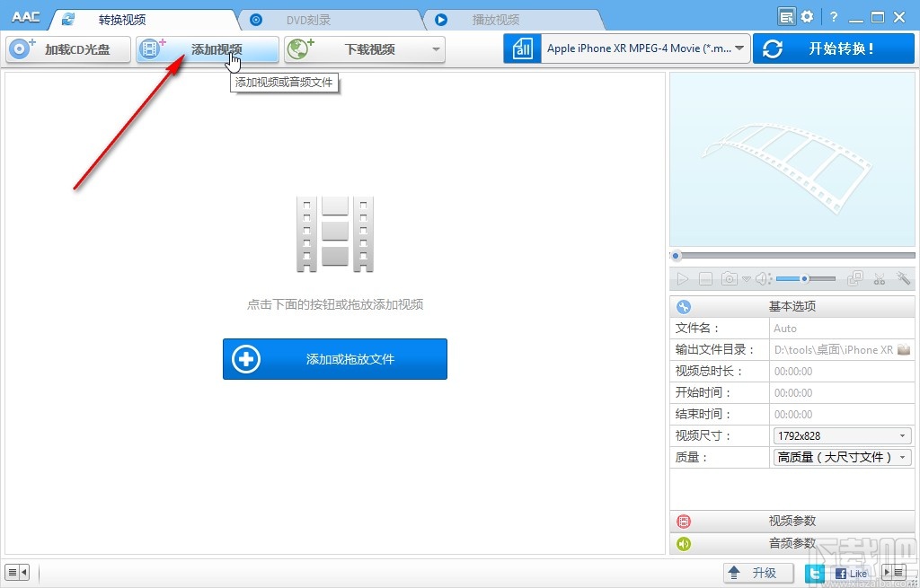Click the help question mark icon
This screenshot has width=920, height=588.
pyautogui.click(x=833, y=15)
